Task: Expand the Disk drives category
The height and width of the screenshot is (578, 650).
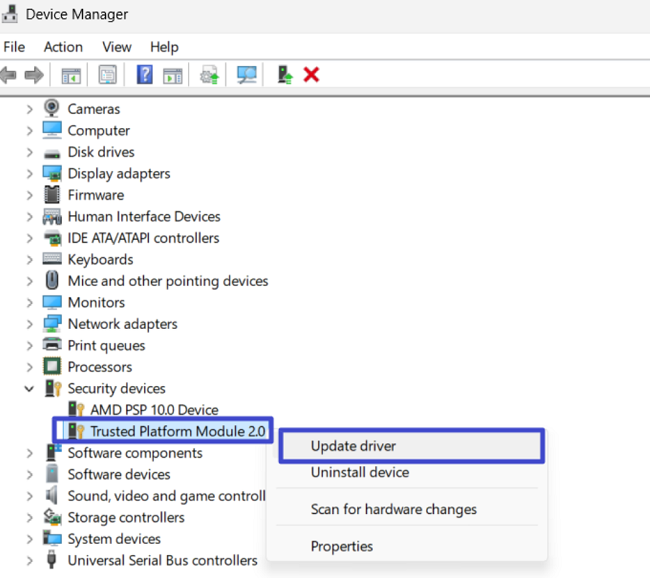Action: tap(29, 153)
